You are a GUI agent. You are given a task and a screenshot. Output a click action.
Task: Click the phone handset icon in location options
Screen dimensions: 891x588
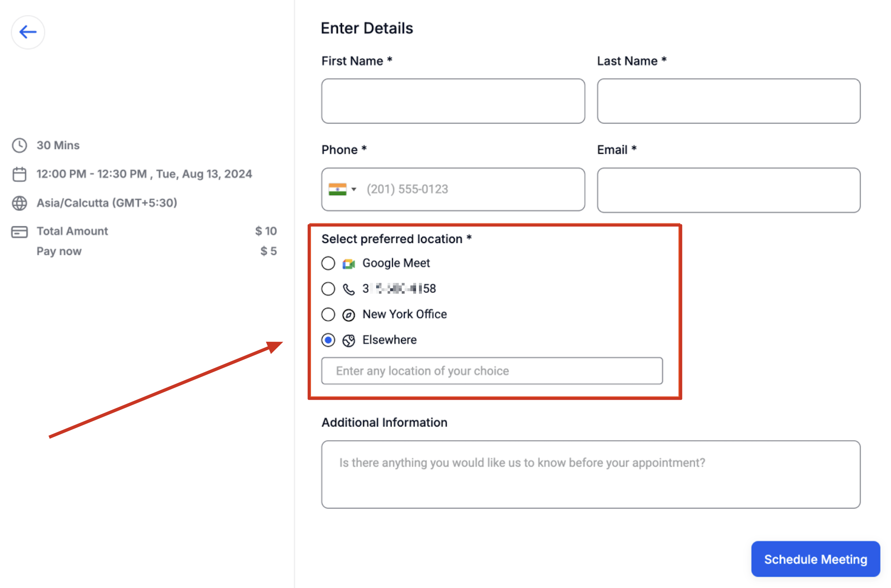click(x=348, y=289)
